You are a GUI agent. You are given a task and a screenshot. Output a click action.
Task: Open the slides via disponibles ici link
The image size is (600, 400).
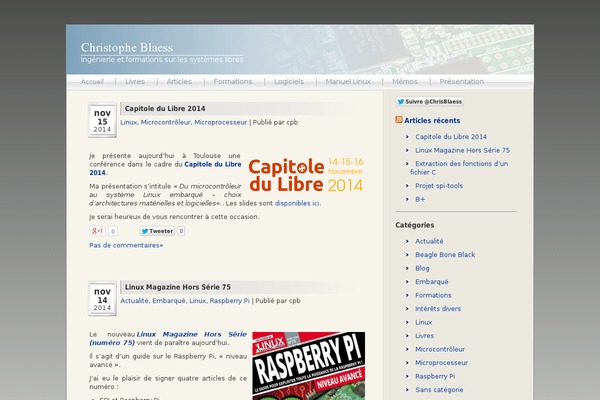point(297,203)
